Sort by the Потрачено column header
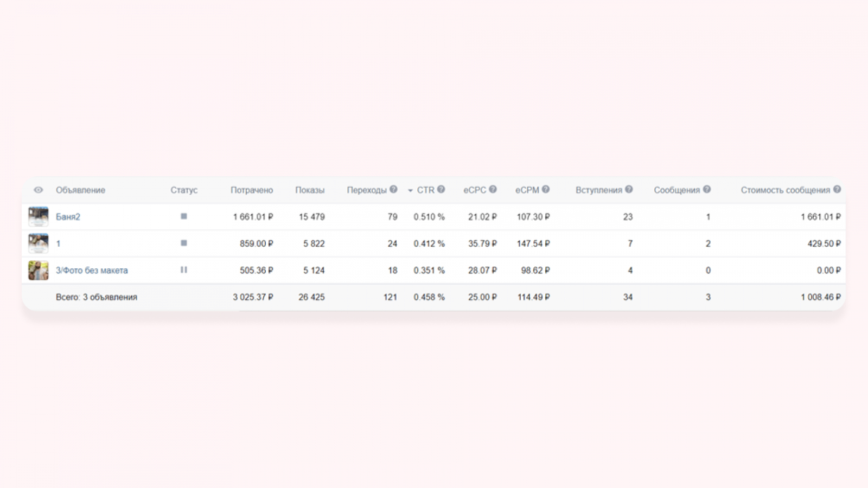This screenshot has height=488, width=868. pyautogui.click(x=252, y=190)
